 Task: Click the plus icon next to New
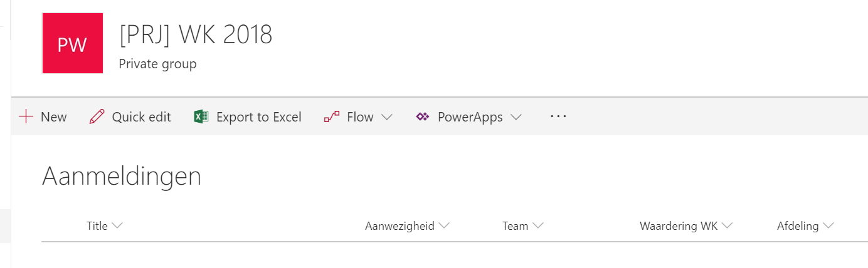(26, 116)
